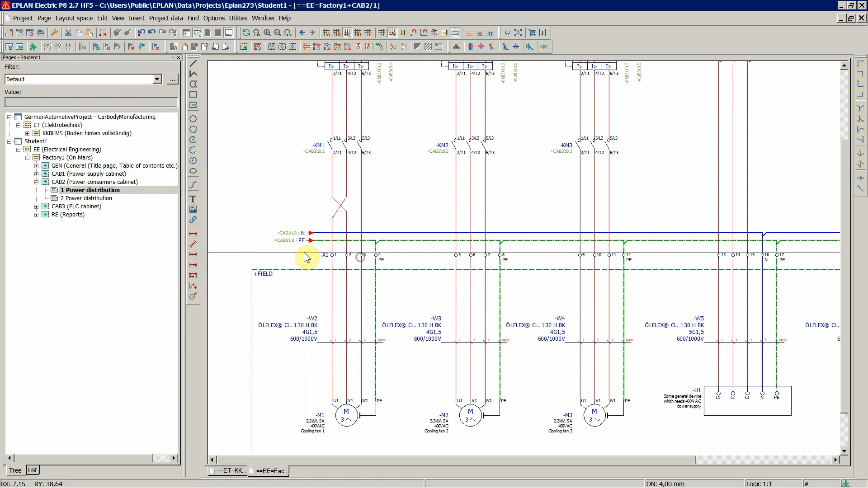Click the Print toolbar icon
This screenshot has height=488, width=868.
pos(40,33)
